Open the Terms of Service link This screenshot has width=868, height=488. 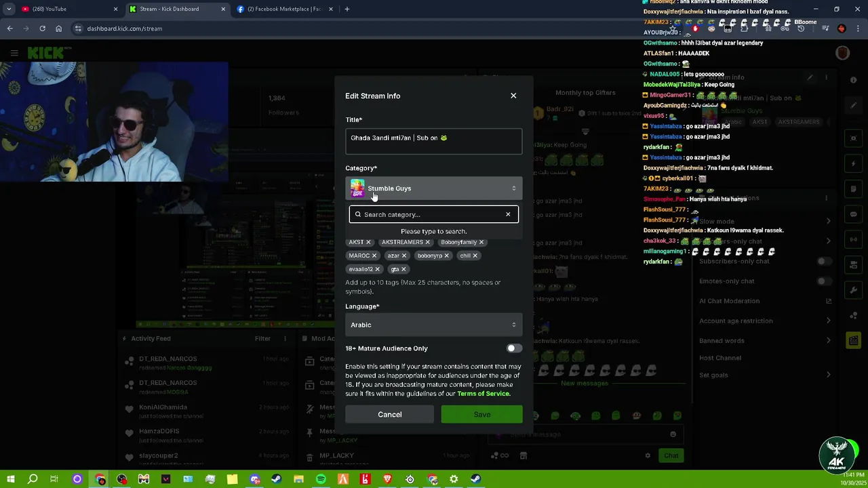click(x=483, y=394)
